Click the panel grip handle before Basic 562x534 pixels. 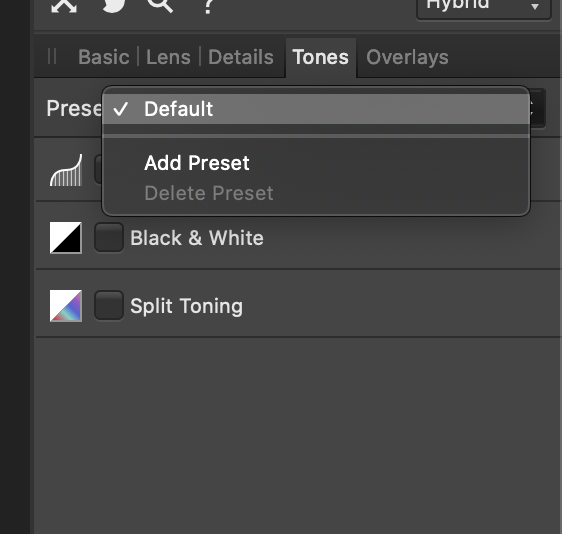(52, 57)
